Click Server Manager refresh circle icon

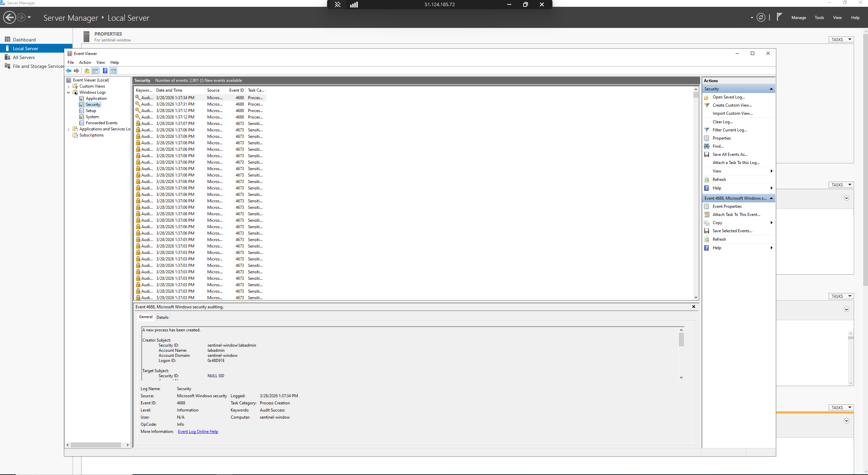click(761, 18)
